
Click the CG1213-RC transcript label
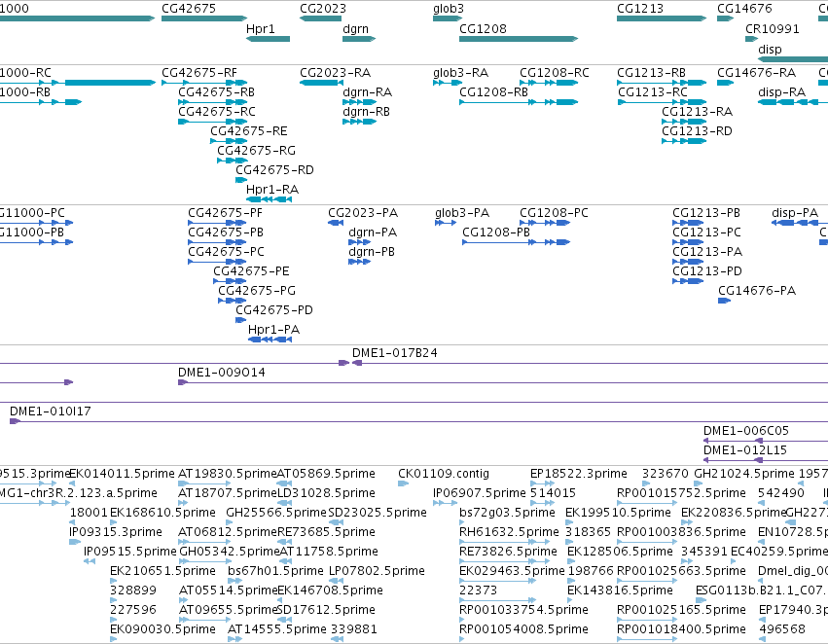tap(652, 92)
